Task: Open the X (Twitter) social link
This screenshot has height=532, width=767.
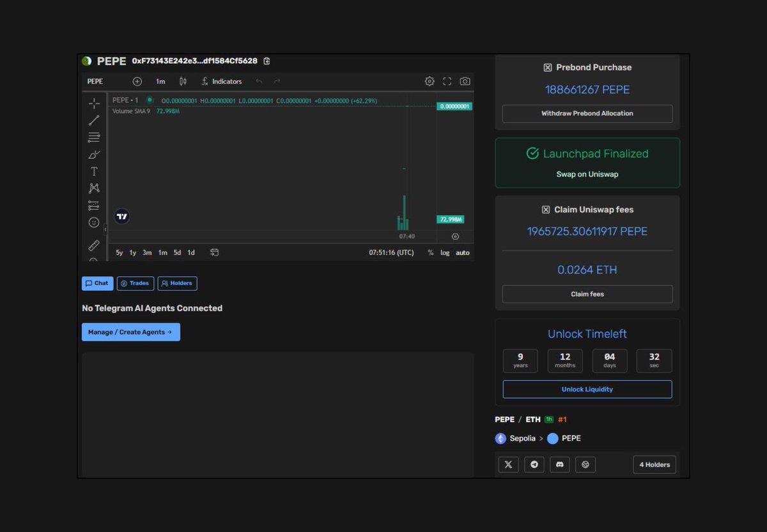Action: (508, 464)
